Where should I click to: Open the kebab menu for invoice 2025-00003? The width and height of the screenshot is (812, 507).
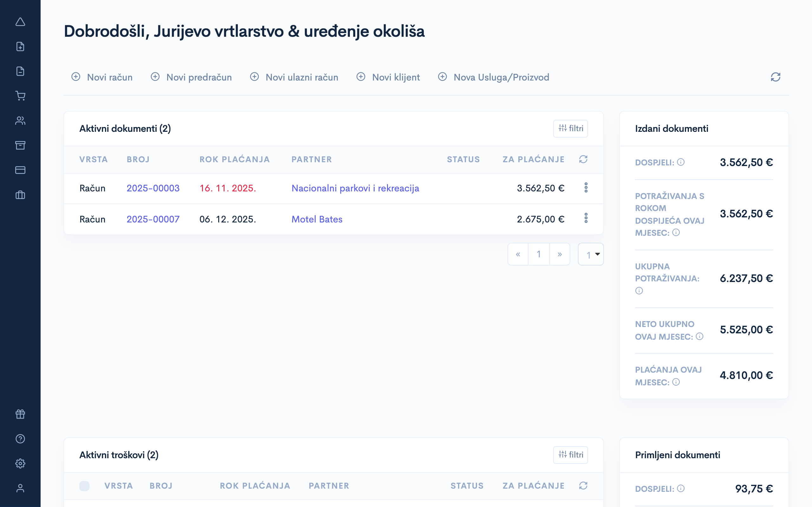pyautogui.click(x=586, y=188)
